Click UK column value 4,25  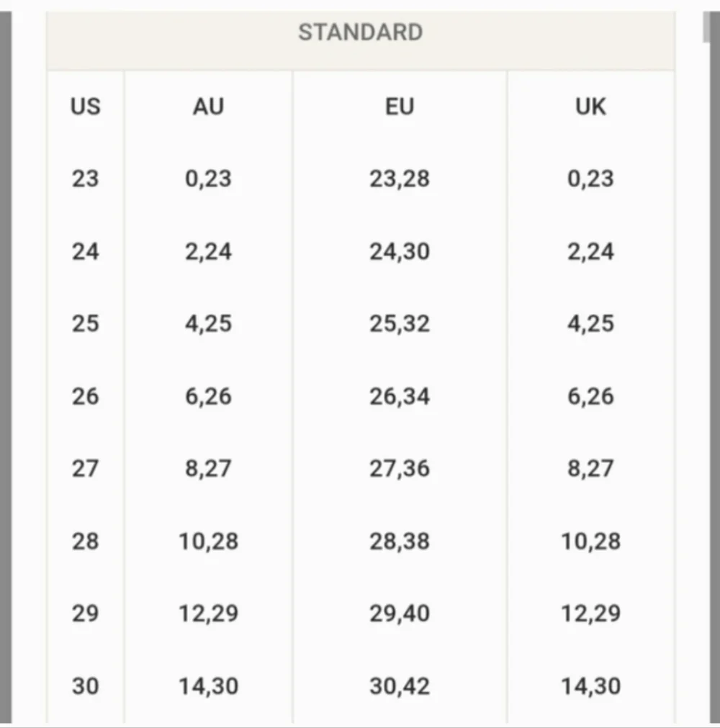tap(590, 323)
